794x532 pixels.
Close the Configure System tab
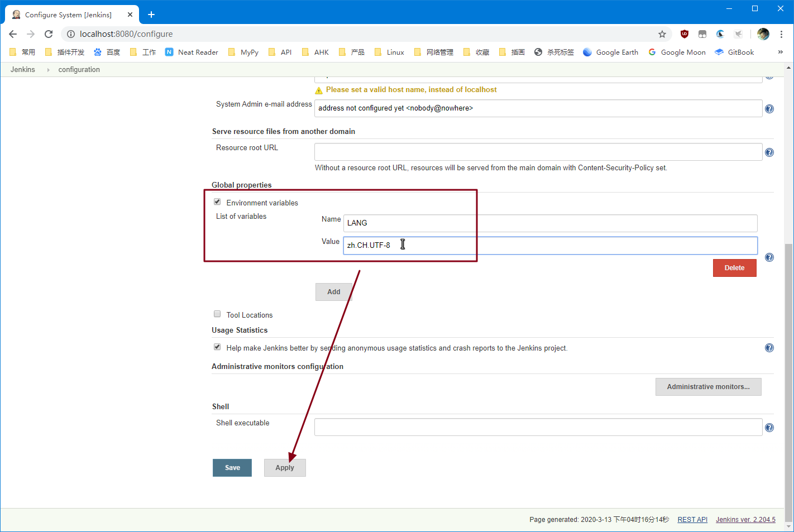[130, 15]
